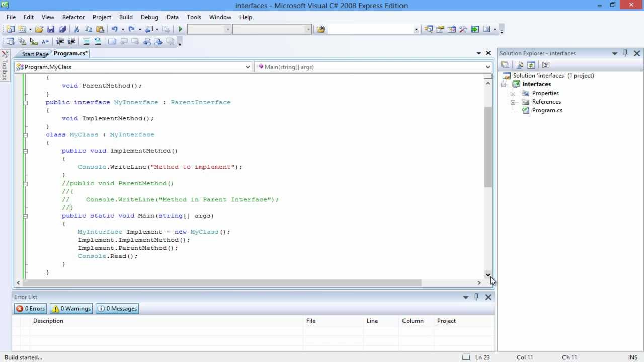This screenshot has width=644, height=362.
Task: Toggle the 0 Errors filter button
Action: [31, 309]
